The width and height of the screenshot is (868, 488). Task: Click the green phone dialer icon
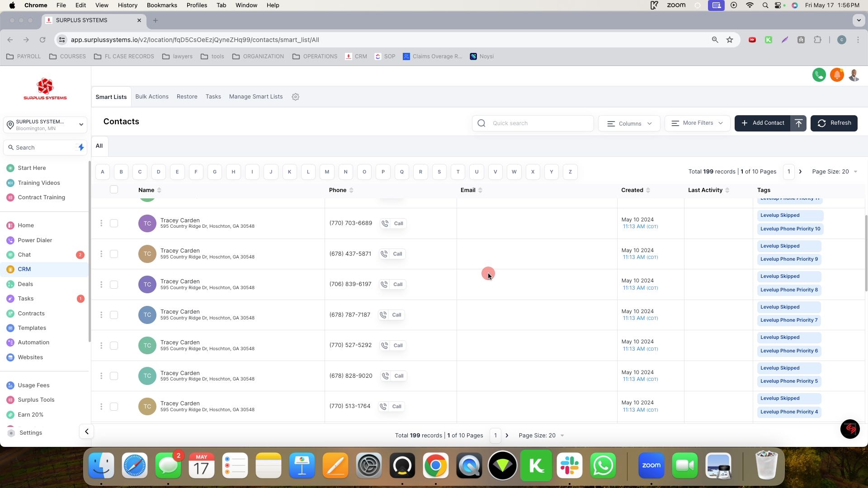(x=819, y=75)
